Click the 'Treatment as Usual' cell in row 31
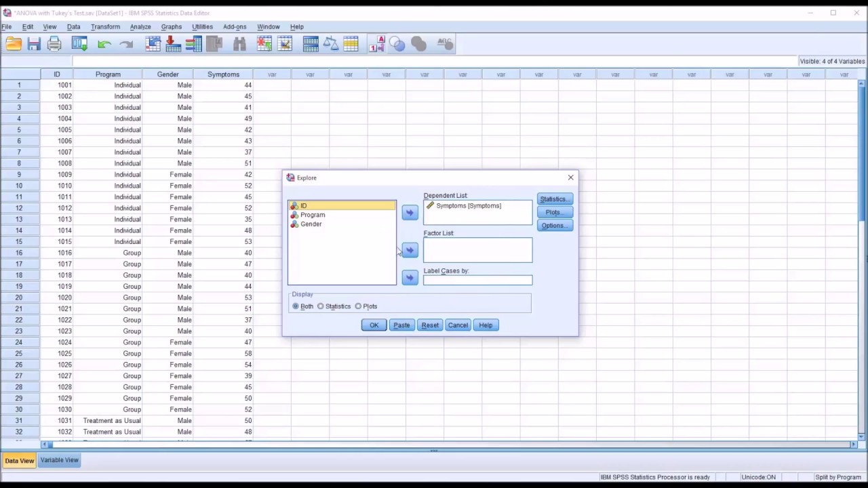Image resolution: width=868 pixels, height=488 pixels. (x=108, y=421)
